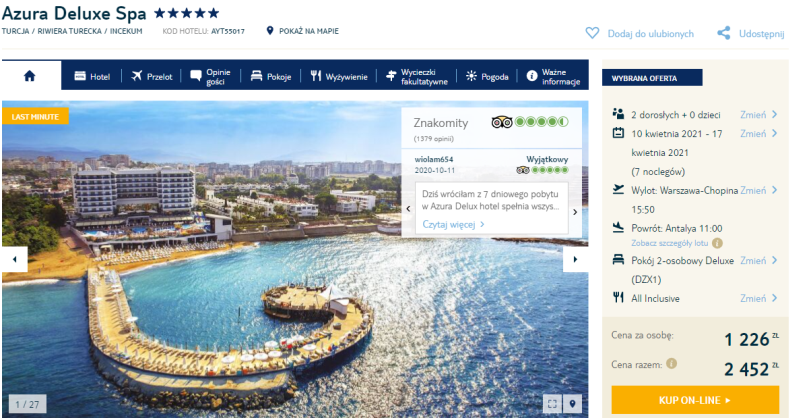Click the departure plane icon
Image resolution: width=790 pixels, height=418 pixels.
click(618, 189)
